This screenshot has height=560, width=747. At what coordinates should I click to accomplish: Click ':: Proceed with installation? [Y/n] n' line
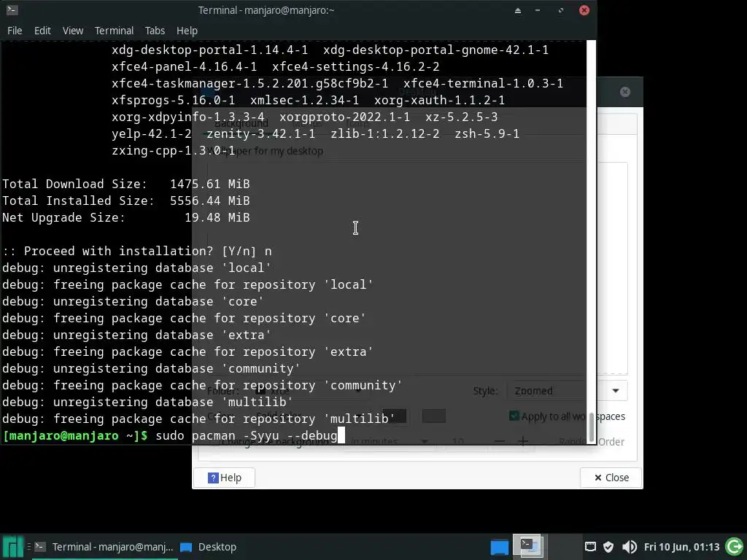137,251
